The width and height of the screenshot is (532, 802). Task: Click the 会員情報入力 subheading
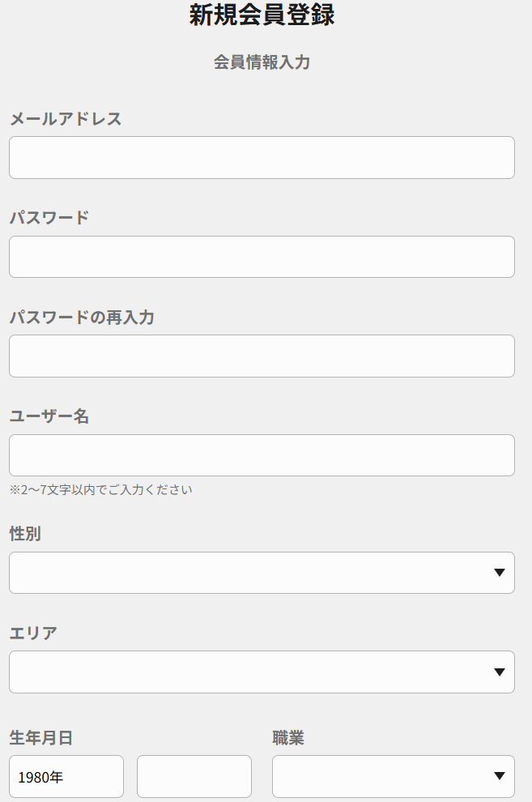(262, 62)
